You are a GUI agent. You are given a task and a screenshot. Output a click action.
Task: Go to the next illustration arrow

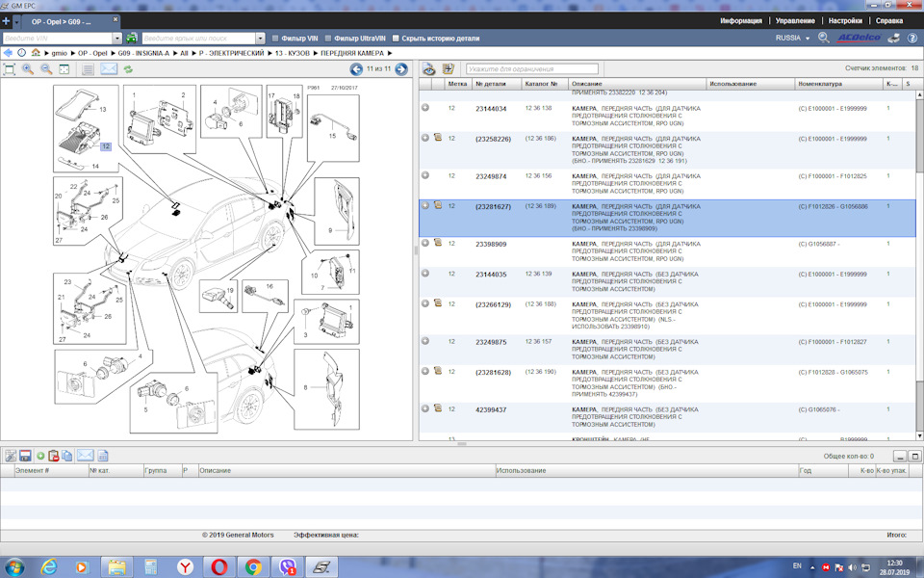pos(401,69)
